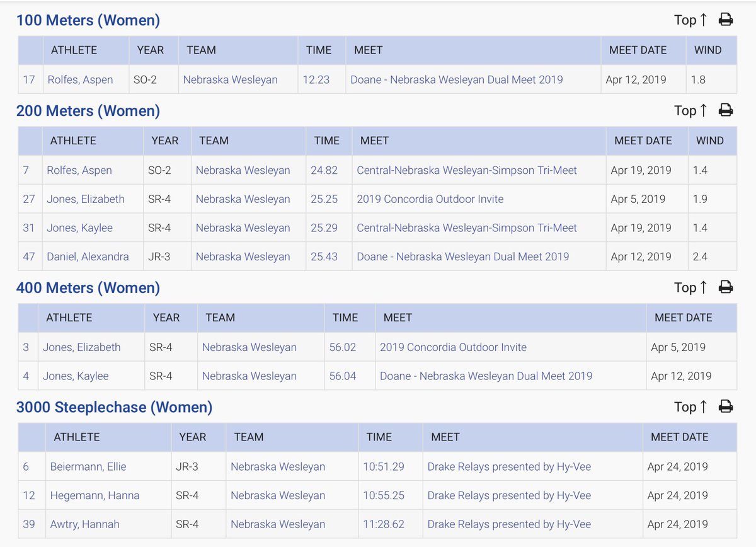Print the 200 Meters (Women) table
This screenshot has width=756, height=547.
[x=726, y=111]
